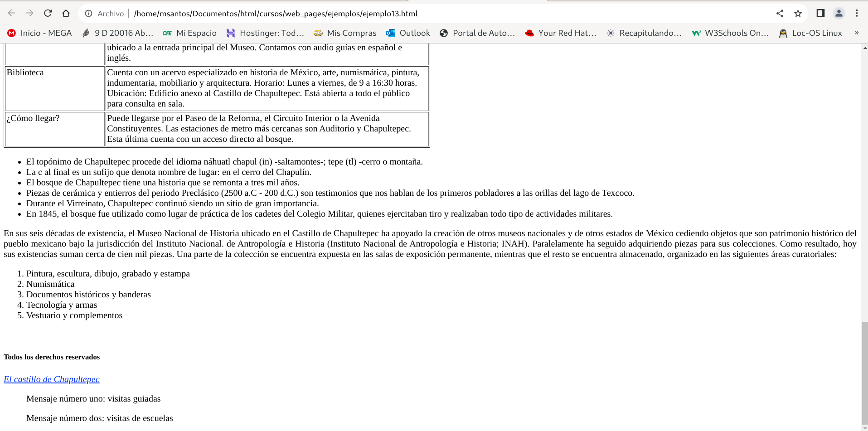The height and width of the screenshot is (431, 868).
Task: Open the Outlook bookmark
Action: 408,33
